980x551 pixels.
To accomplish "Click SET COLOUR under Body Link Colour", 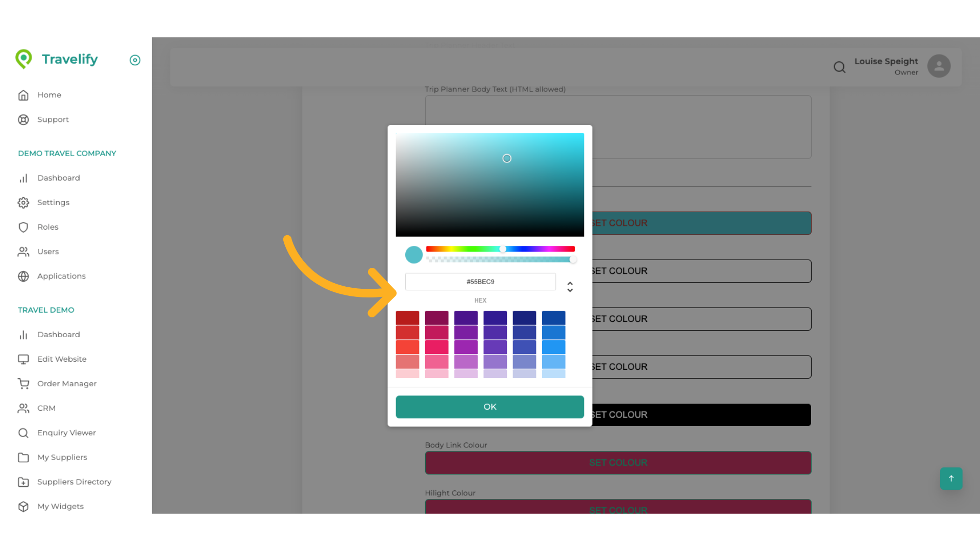I will tap(618, 463).
